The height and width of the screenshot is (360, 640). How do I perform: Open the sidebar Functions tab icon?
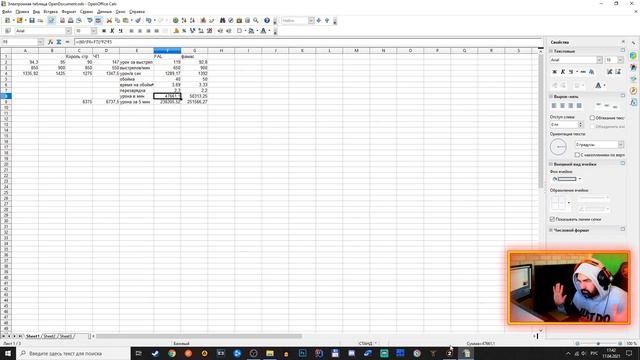tap(633, 102)
